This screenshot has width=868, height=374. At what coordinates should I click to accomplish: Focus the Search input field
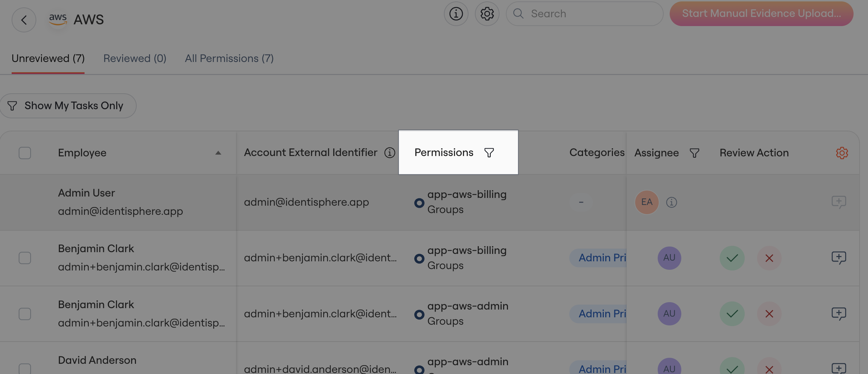pos(584,14)
